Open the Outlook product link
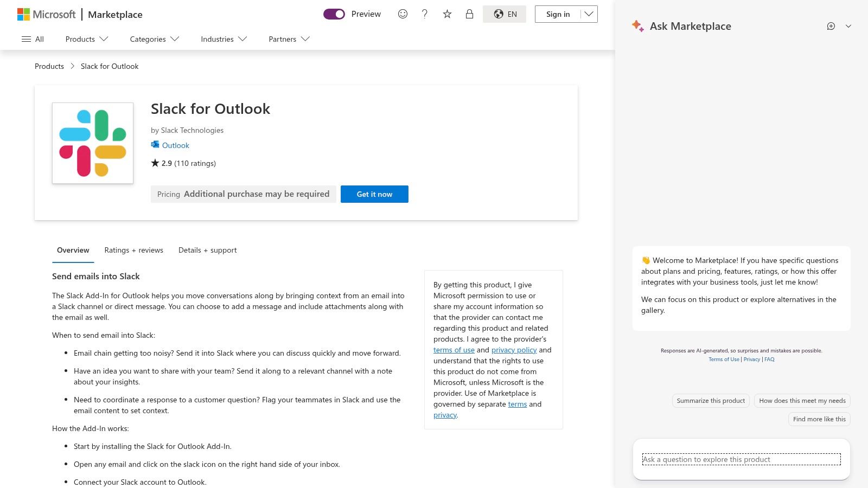This screenshot has width=868, height=488. point(176,145)
